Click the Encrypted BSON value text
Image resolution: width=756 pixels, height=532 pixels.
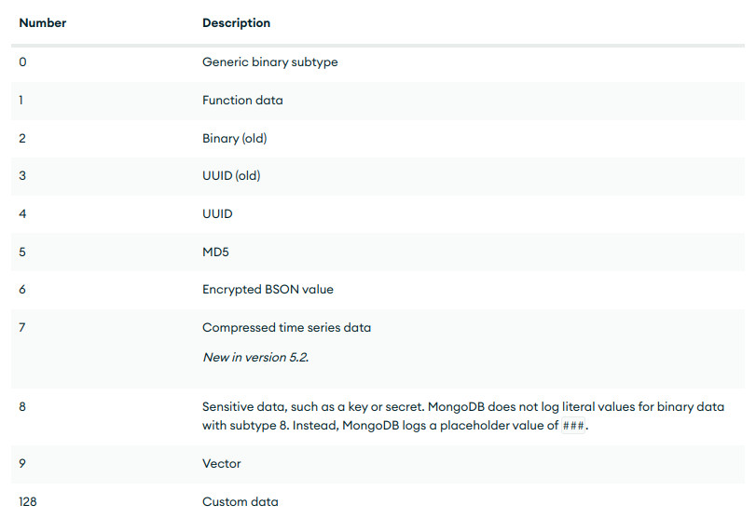click(268, 290)
